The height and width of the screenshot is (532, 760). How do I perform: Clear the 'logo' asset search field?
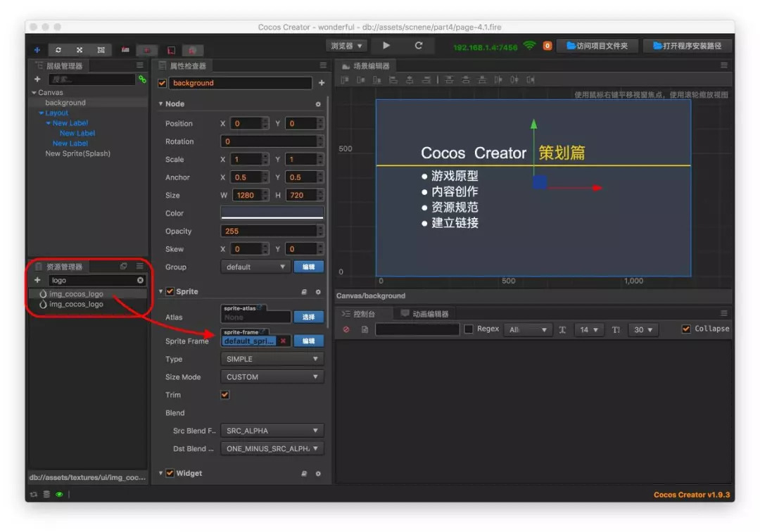(x=140, y=280)
